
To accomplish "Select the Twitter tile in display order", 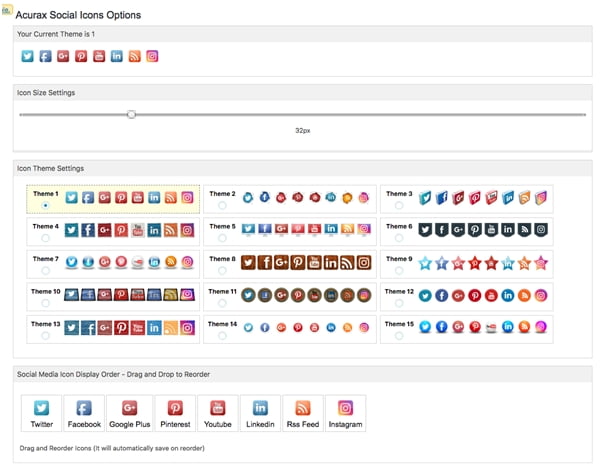I will click(42, 413).
